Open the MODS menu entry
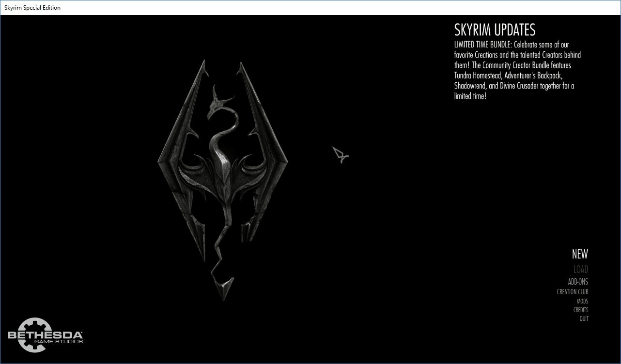Image resolution: width=621 pixels, height=364 pixels. [582, 301]
